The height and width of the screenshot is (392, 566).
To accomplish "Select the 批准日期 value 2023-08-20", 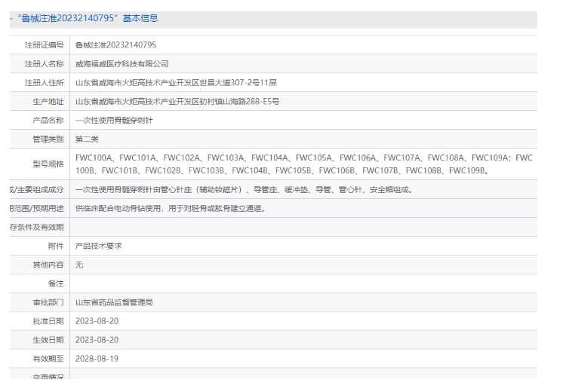I will pyautogui.click(x=97, y=321).
